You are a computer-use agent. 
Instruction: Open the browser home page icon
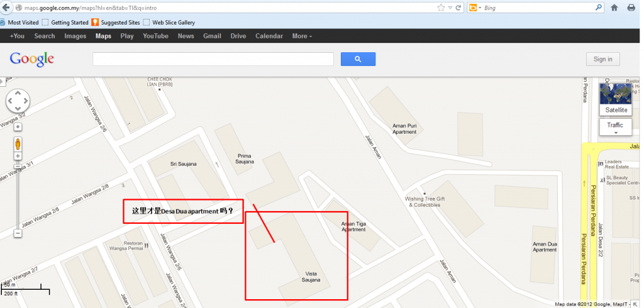click(x=614, y=8)
